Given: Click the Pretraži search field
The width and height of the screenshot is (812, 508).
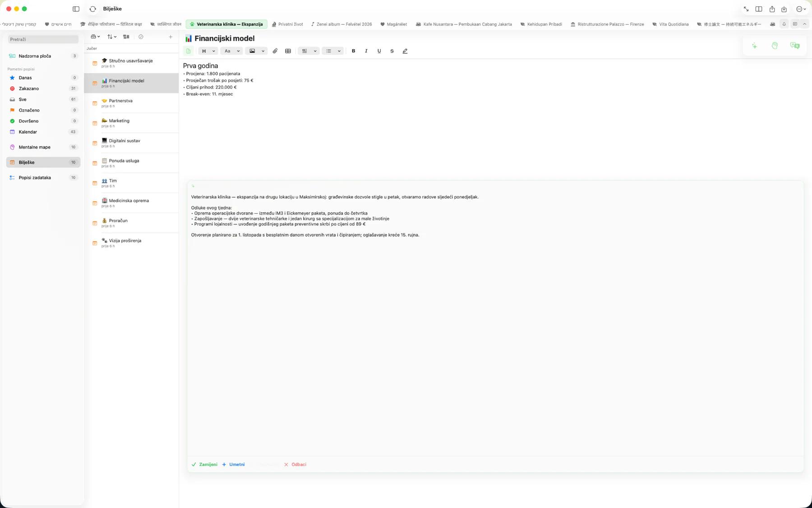Looking at the screenshot, I should tap(43, 39).
